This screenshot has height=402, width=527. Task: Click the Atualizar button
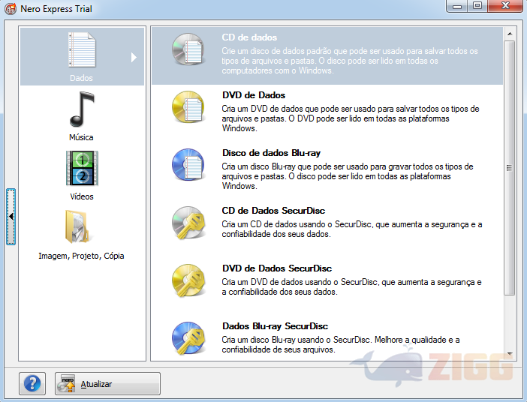tap(108, 384)
